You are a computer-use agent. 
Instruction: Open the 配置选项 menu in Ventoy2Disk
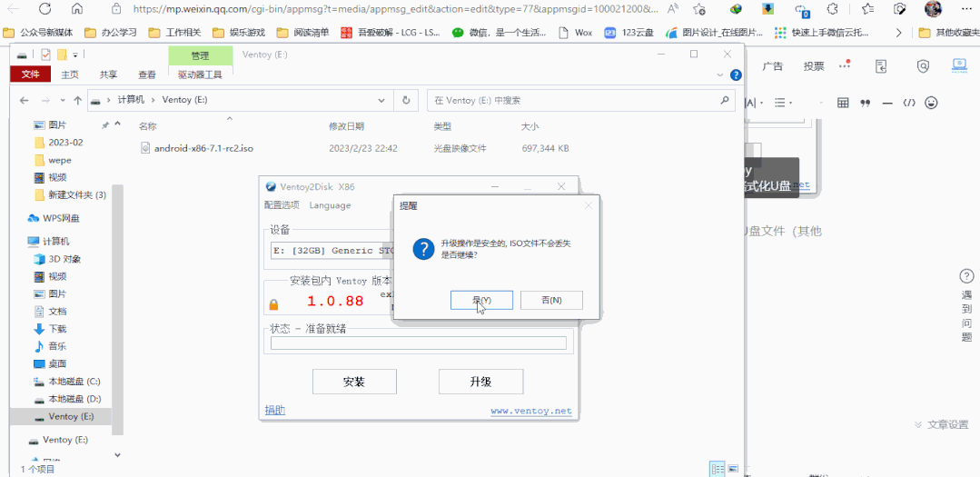coord(282,205)
